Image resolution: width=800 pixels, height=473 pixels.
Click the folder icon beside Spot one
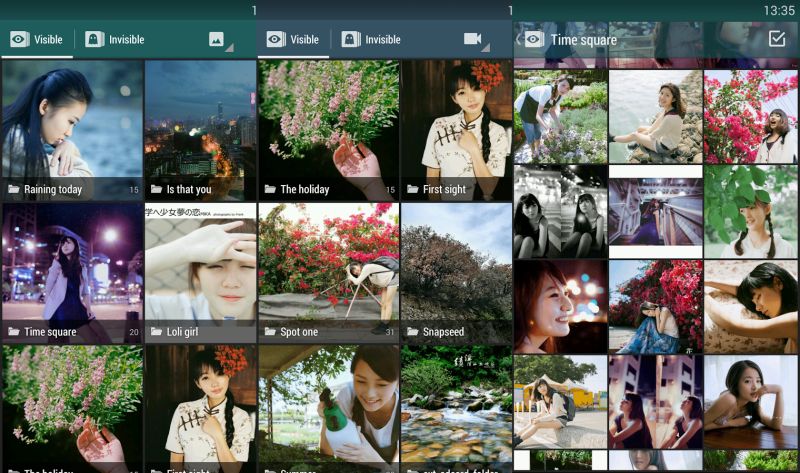(x=270, y=332)
